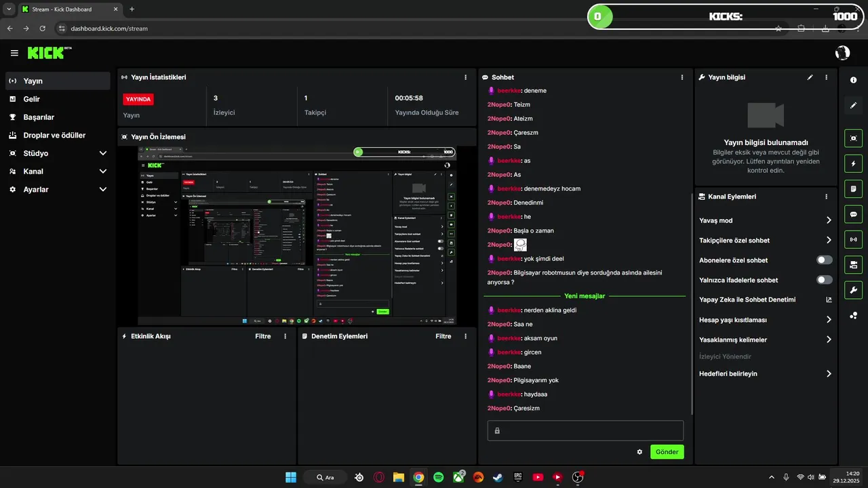Reload the dashboard page
This screenshot has width=868, height=488.
coord(43,28)
